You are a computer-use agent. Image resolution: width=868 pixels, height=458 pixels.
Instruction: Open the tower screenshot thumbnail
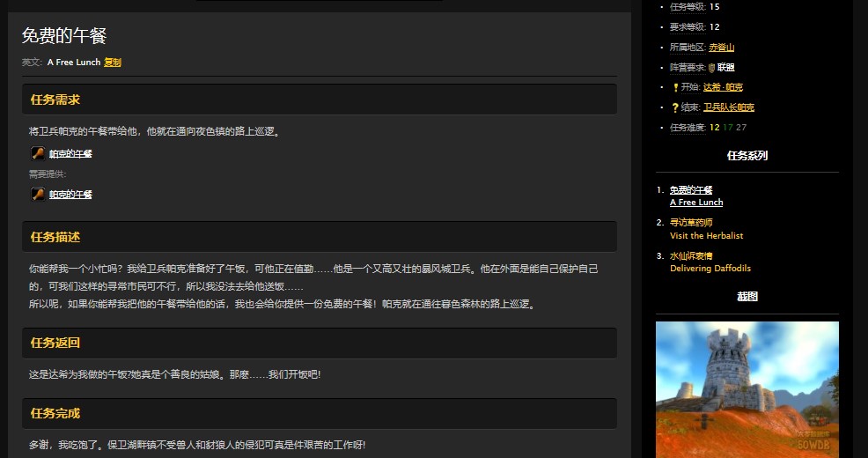click(747, 389)
